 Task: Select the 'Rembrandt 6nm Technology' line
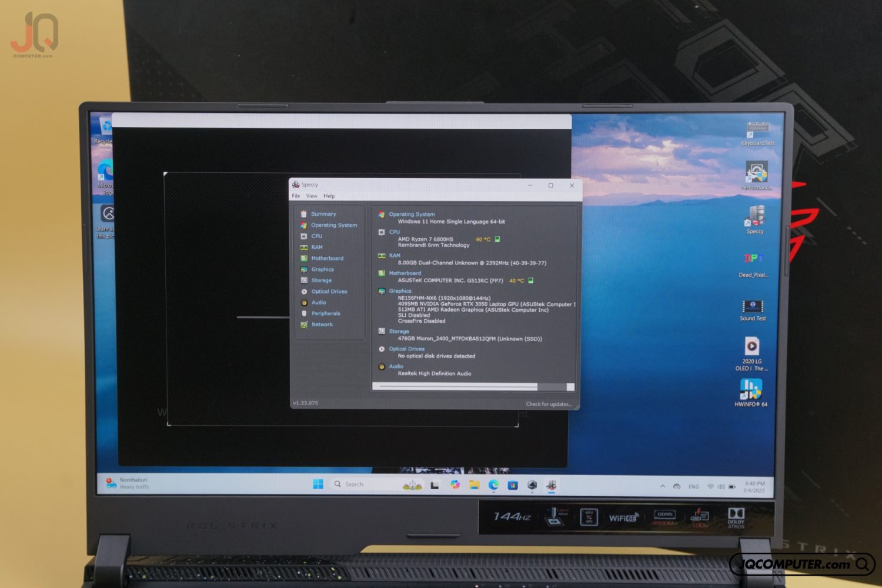[433, 245]
